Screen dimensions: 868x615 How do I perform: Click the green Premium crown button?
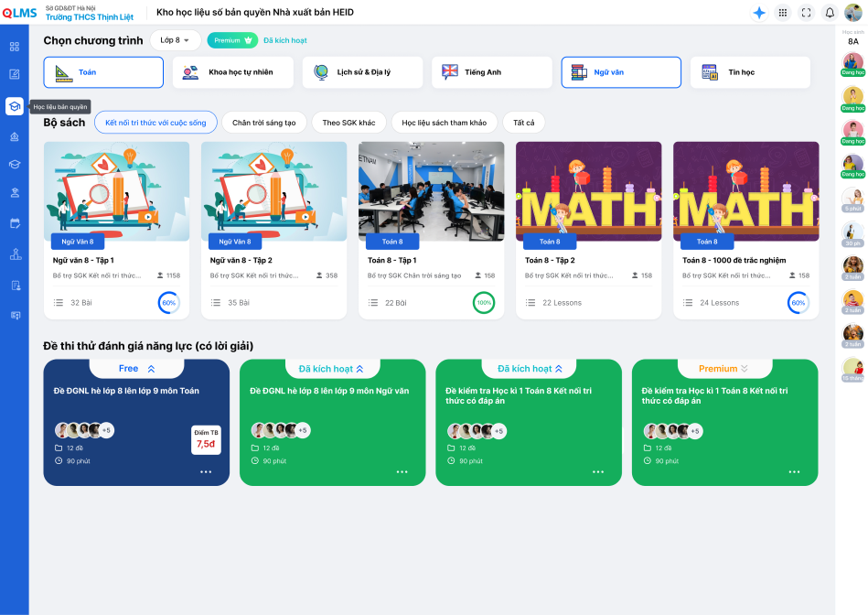tap(232, 40)
